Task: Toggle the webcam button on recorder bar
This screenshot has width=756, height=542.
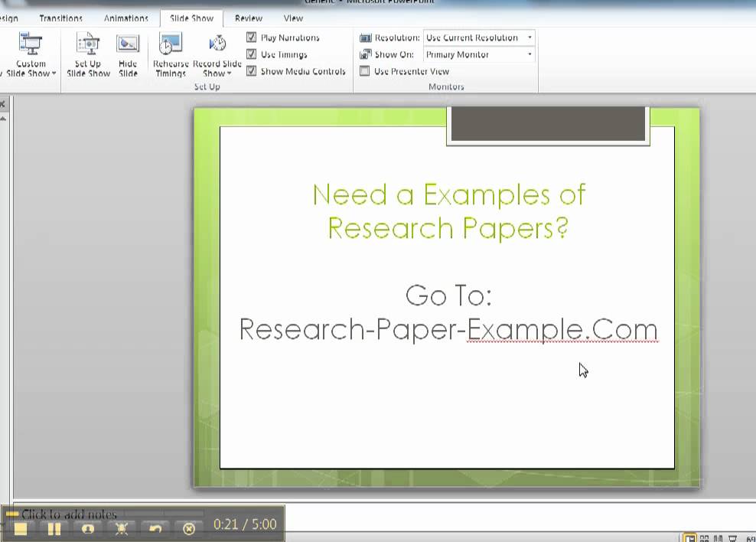Action: 88,529
